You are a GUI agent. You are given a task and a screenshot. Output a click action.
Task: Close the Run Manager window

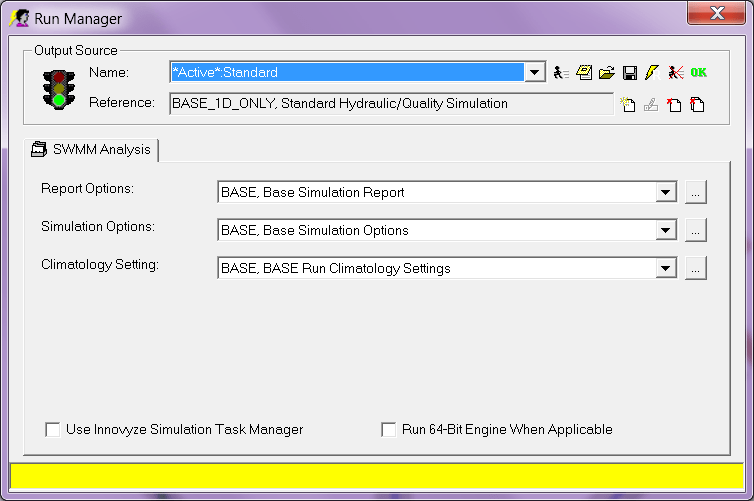point(716,13)
